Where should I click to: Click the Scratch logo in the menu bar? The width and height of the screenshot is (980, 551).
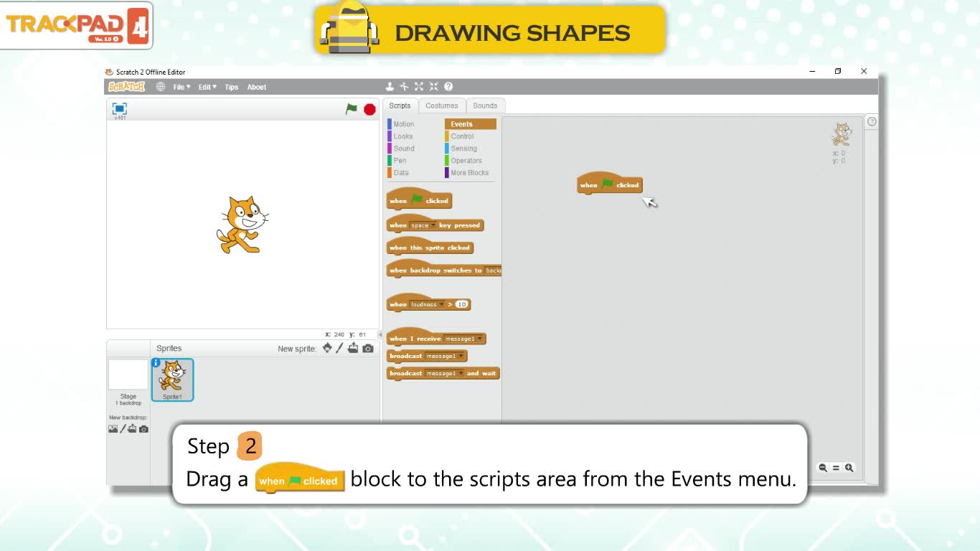(x=126, y=87)
